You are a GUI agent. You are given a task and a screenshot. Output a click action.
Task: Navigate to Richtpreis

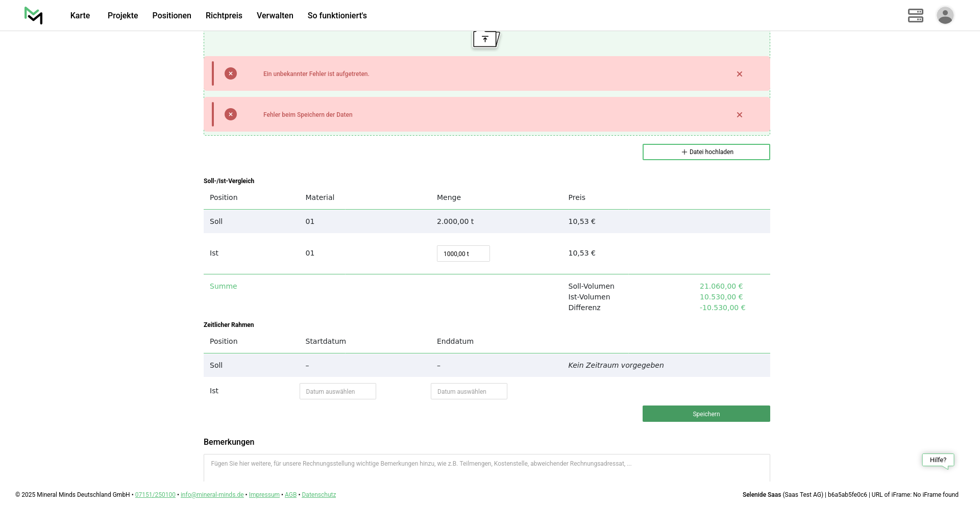click(x=224, y=15)
